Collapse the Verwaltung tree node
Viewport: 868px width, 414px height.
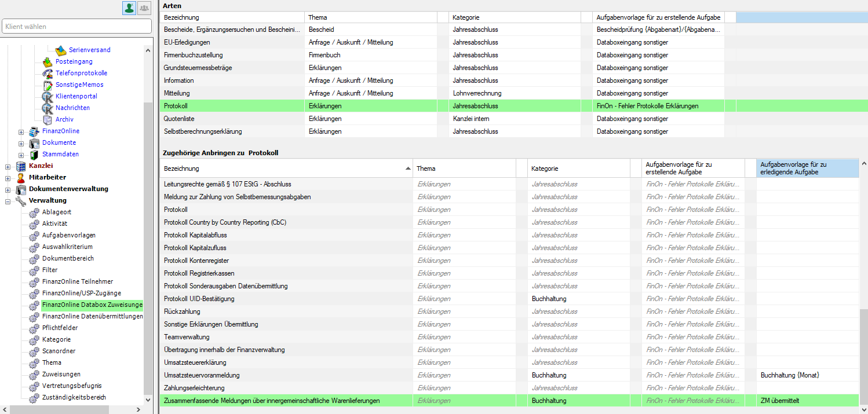[x=8, y=201]
